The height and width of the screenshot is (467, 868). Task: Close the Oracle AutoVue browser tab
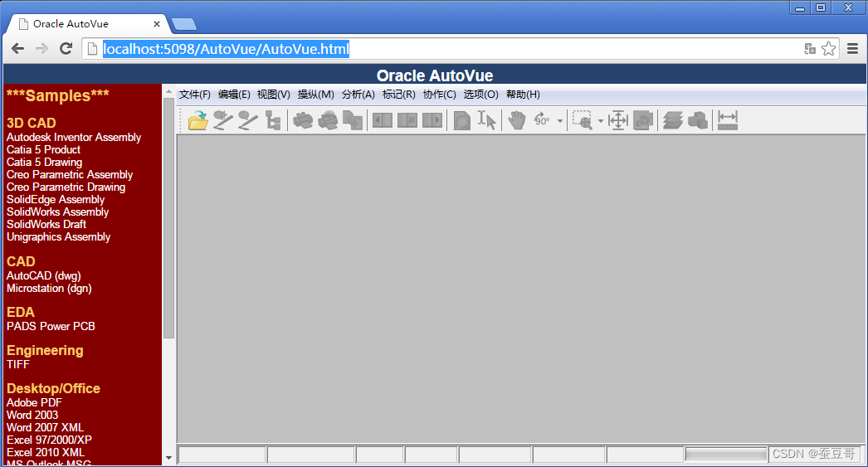point(157,24)
